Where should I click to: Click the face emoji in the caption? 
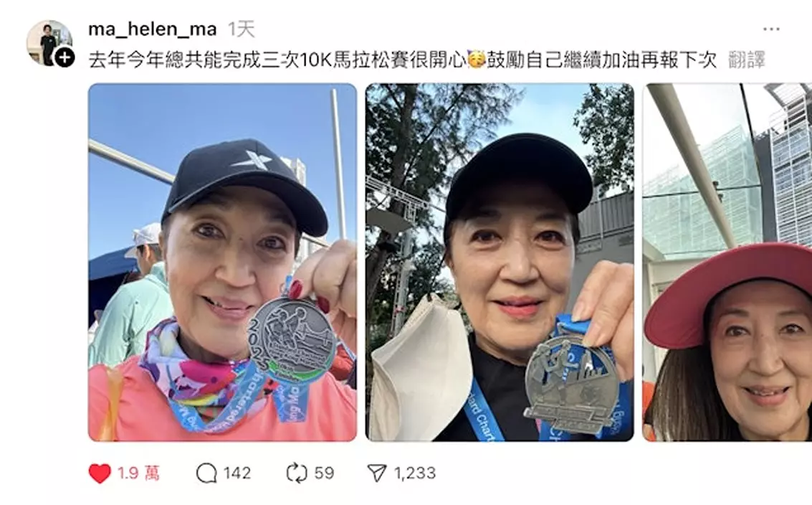477,60
